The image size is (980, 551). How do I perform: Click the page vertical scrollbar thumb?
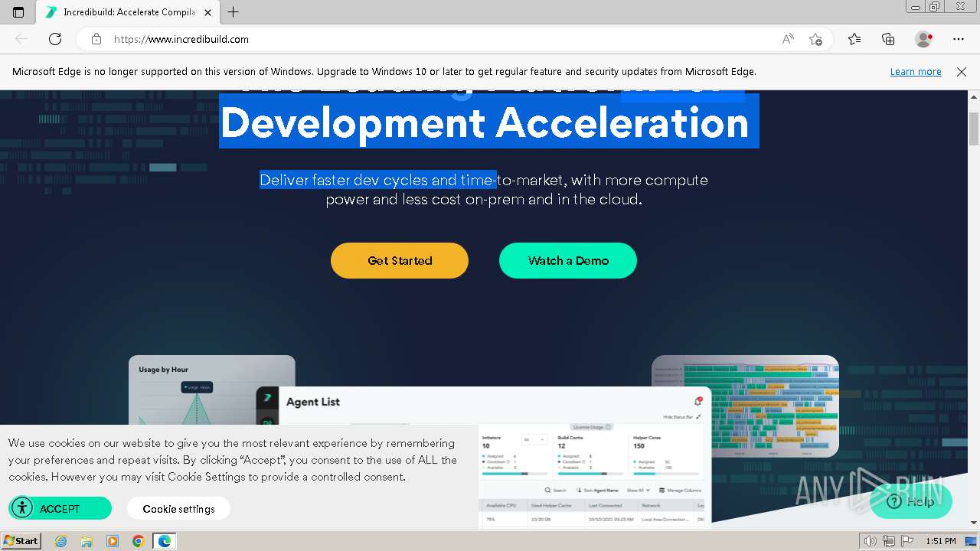click(x=974, y=128)
